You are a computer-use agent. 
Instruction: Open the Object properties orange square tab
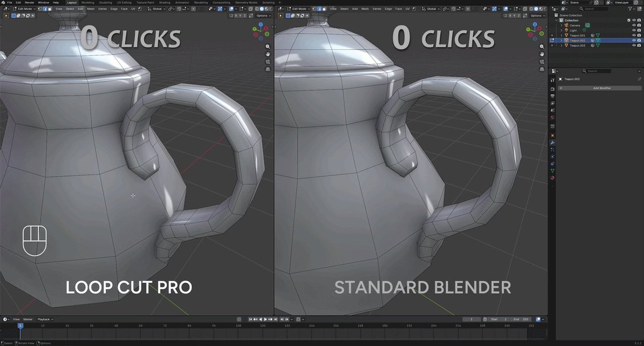point(552,135)
